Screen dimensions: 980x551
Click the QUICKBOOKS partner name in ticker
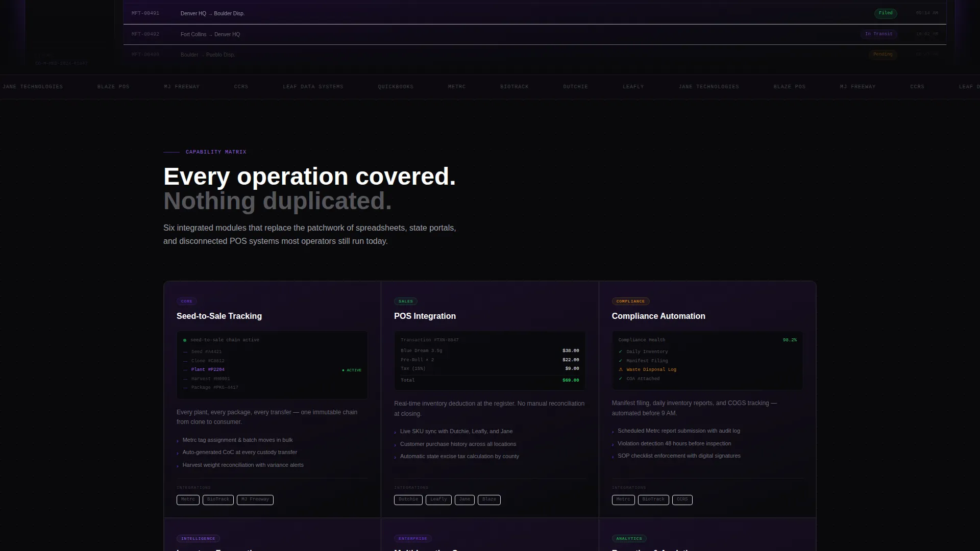396,87
